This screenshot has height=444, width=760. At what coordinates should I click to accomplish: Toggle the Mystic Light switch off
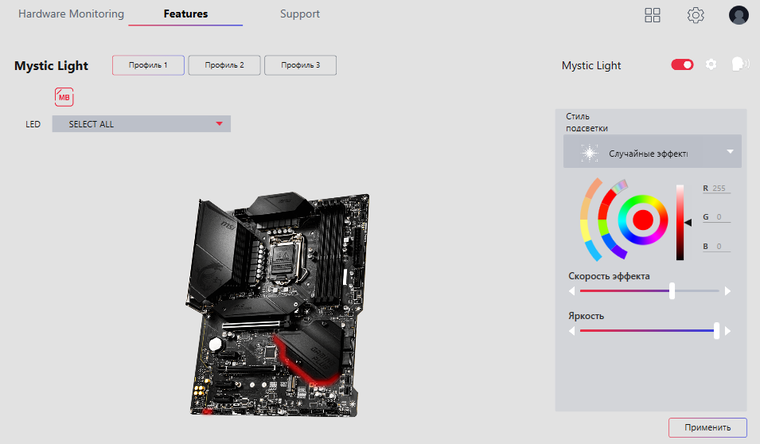click(682, 64)
